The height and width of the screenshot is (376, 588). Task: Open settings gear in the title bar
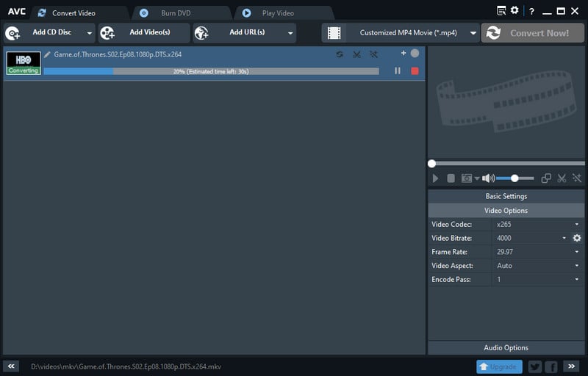(514, 10)
